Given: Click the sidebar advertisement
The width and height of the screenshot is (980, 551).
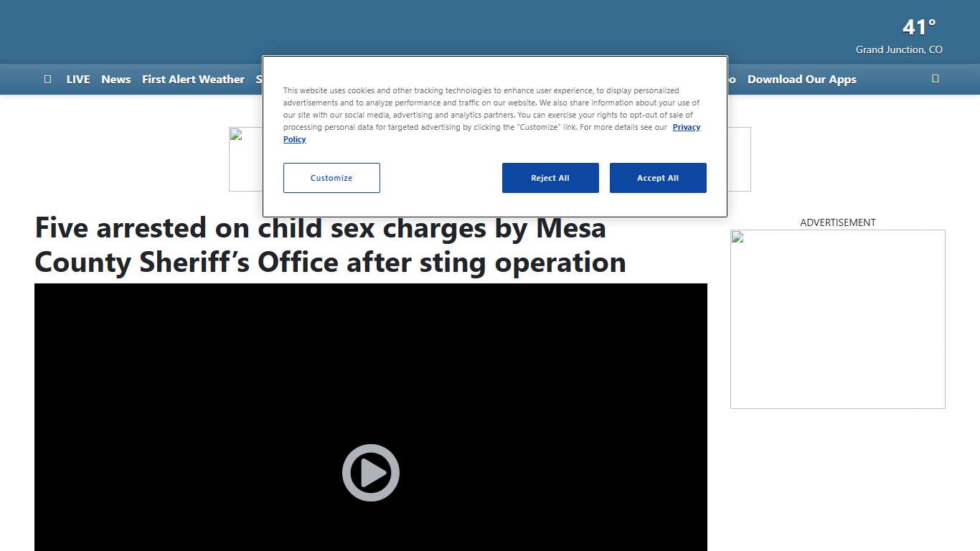Looking at the screenshot, I should [837, 319].
